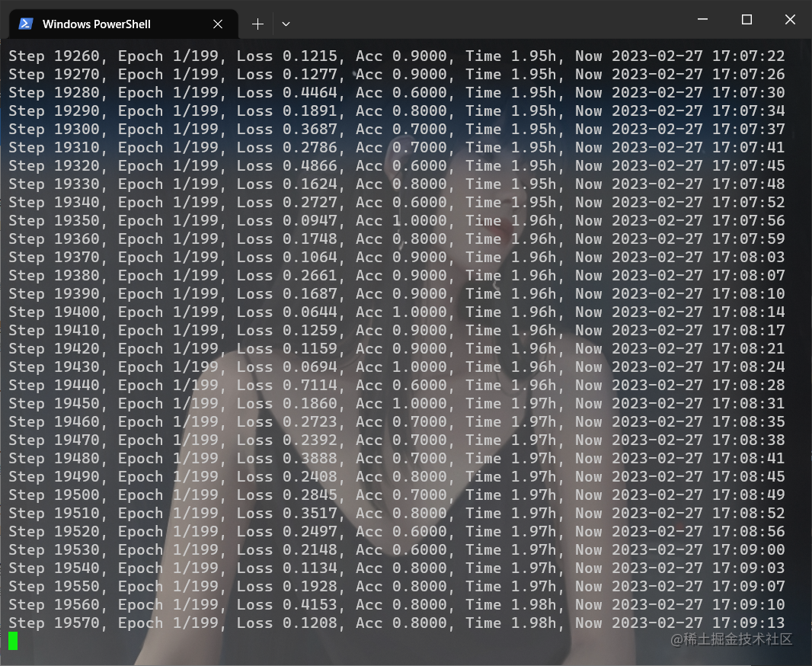
Task: Click the line for Step 19260
Action: click(x=397, y=56)
